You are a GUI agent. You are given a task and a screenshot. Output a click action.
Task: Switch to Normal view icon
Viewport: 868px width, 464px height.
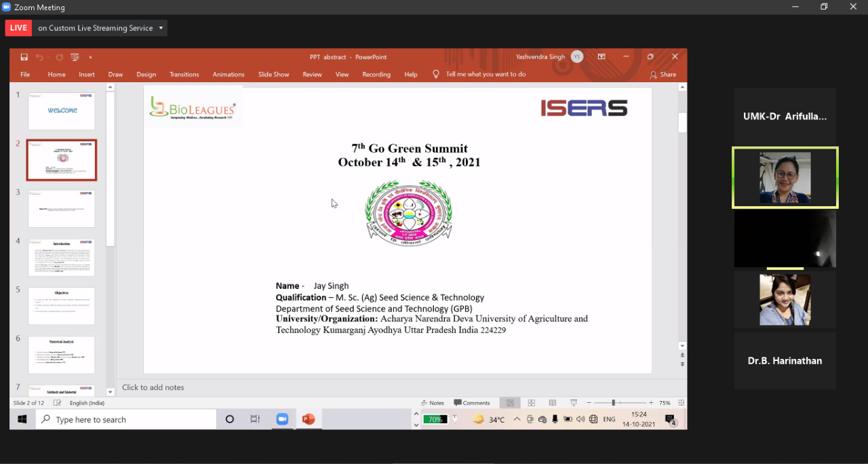tap(510, 403)
